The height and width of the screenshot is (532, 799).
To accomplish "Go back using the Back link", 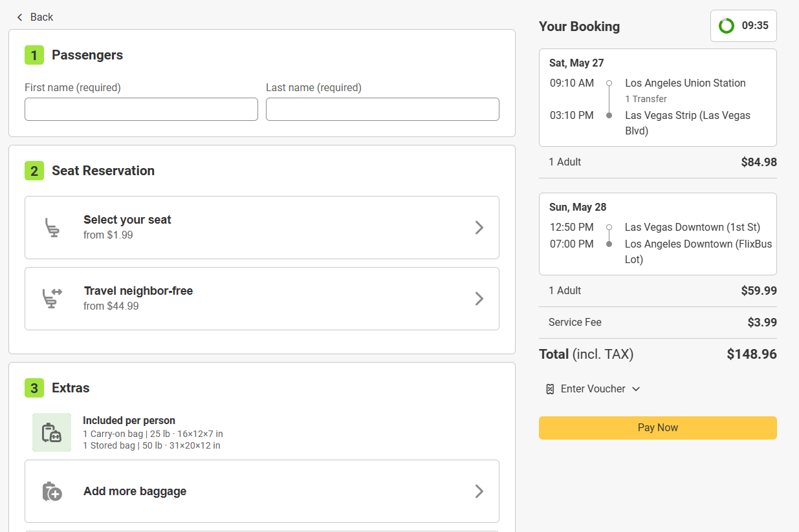I will [x=35, y=17].
